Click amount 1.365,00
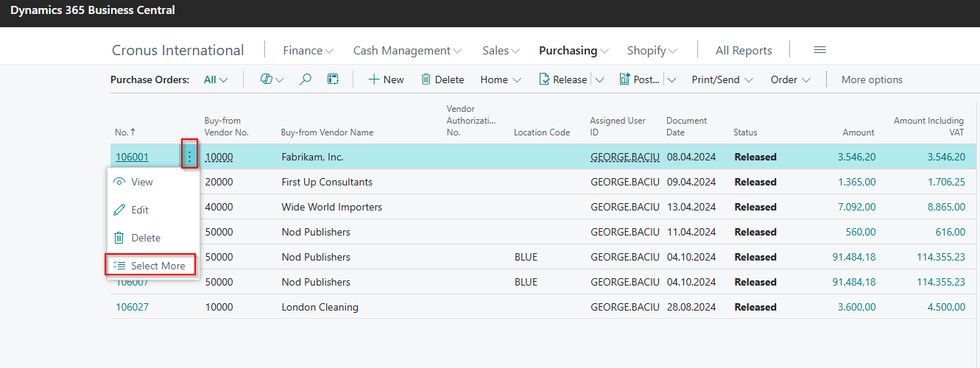980x368 pixels. point(856,182)
